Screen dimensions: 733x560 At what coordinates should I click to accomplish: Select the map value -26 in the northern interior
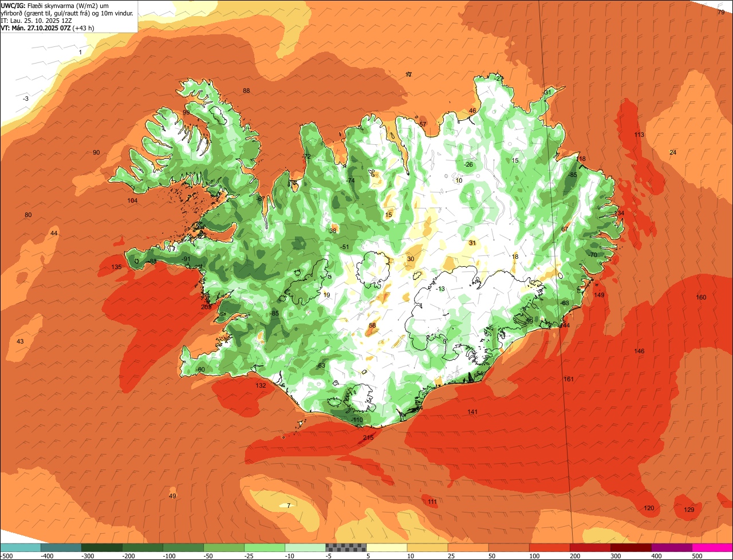[468, 165]
